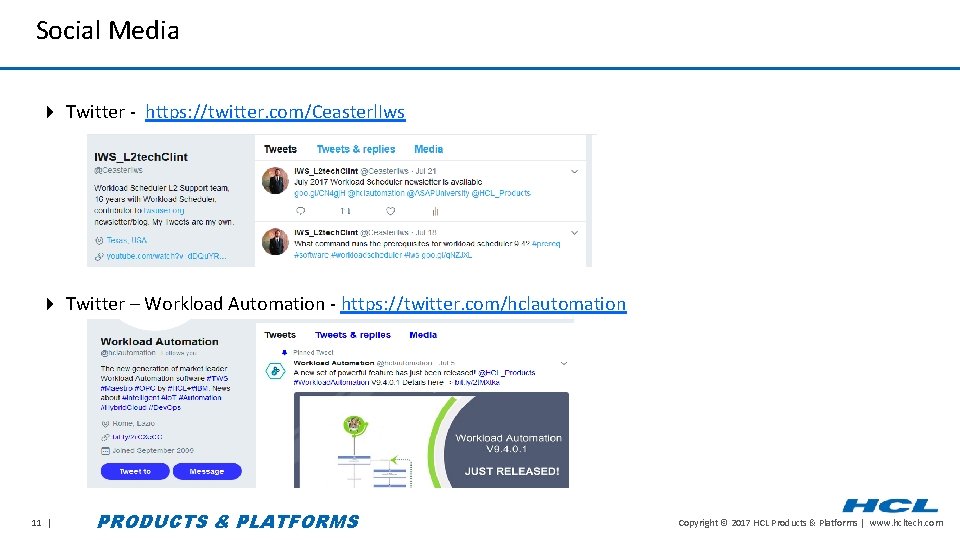Click location icon beside Rome, Lazio
The width and height of the screenshot is (960, 540).
pyautogui.click(x=105, y=423)
